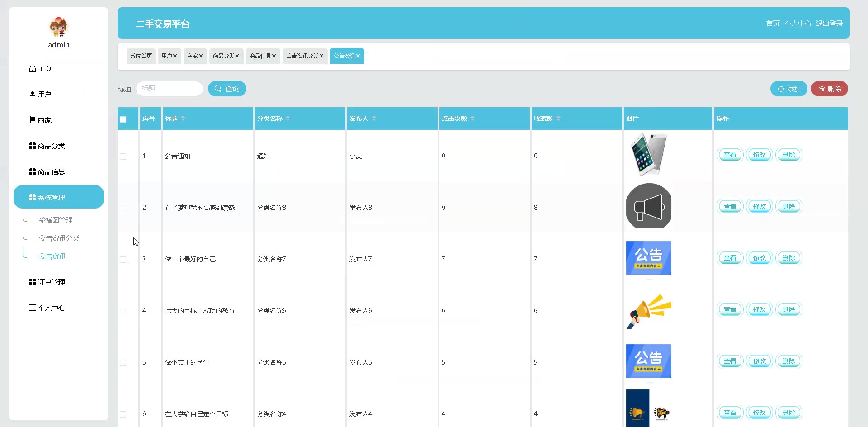Focus the 标题 search input field
This screenshot has width=868, height=427.
tap(170, 89)
